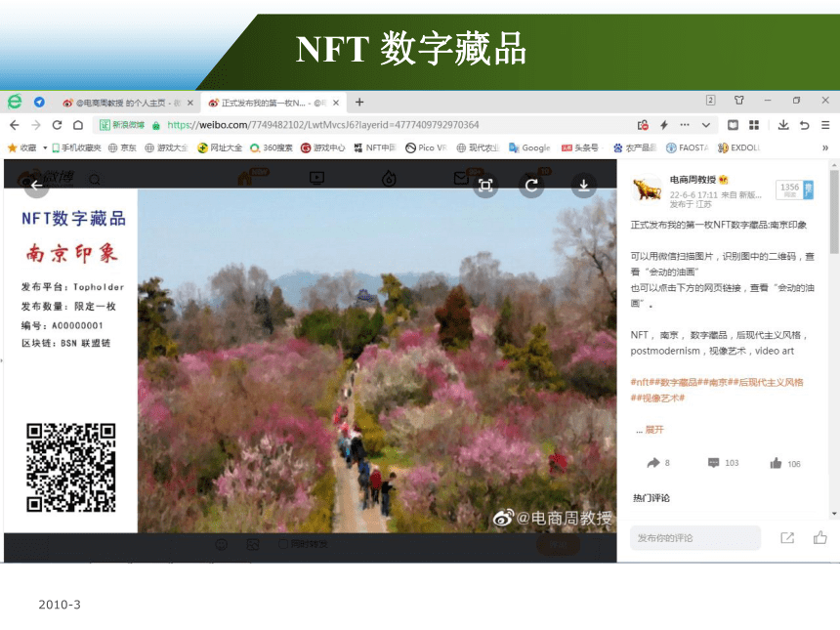
Task: Click the lightning speed mode icon
Action: tap(664, 125)
